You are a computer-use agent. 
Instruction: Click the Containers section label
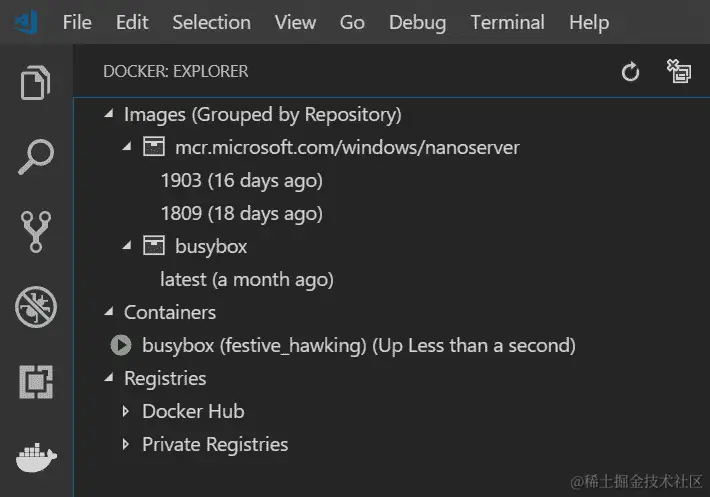click(170, 312)
